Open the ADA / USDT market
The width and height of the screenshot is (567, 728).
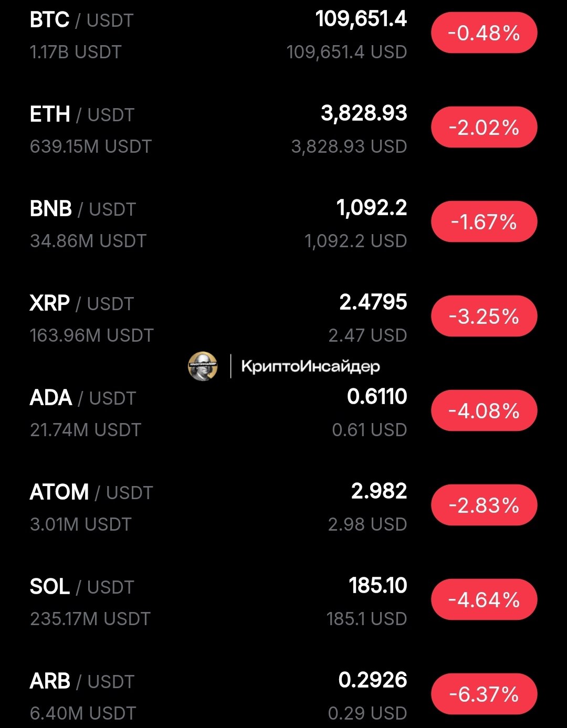point(82,398)
